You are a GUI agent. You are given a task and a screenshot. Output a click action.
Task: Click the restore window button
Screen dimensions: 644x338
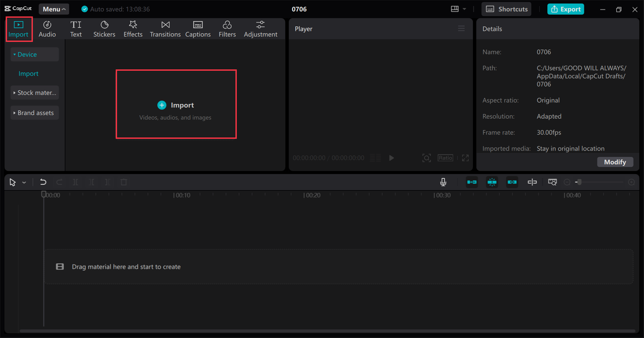pyautogui.click(x=619, y=9)
